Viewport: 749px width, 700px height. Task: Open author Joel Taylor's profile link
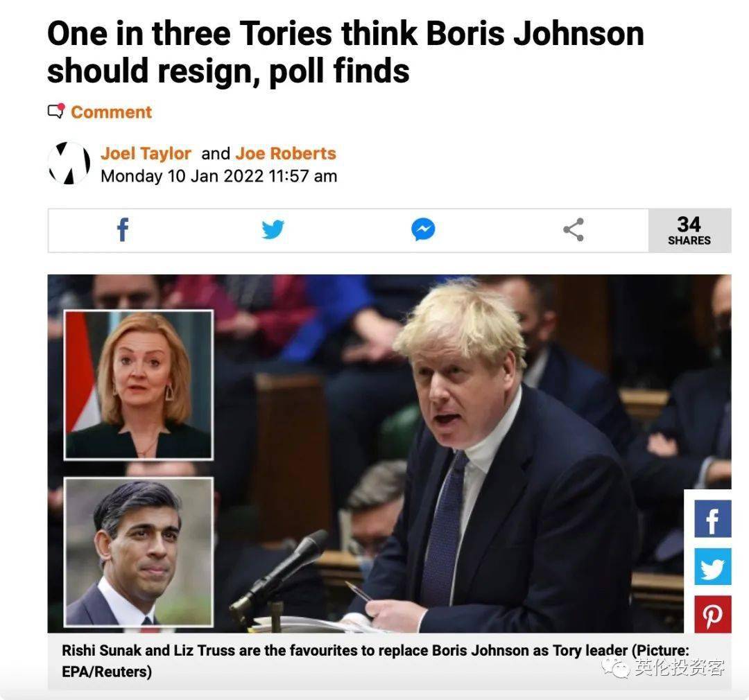pyautogui.click(x=146, y=153)
